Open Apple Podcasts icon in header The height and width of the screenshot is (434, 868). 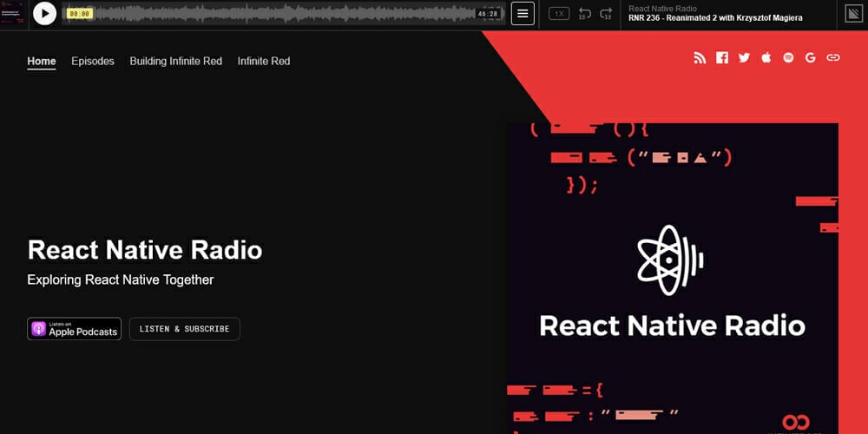tap(766, 57)
